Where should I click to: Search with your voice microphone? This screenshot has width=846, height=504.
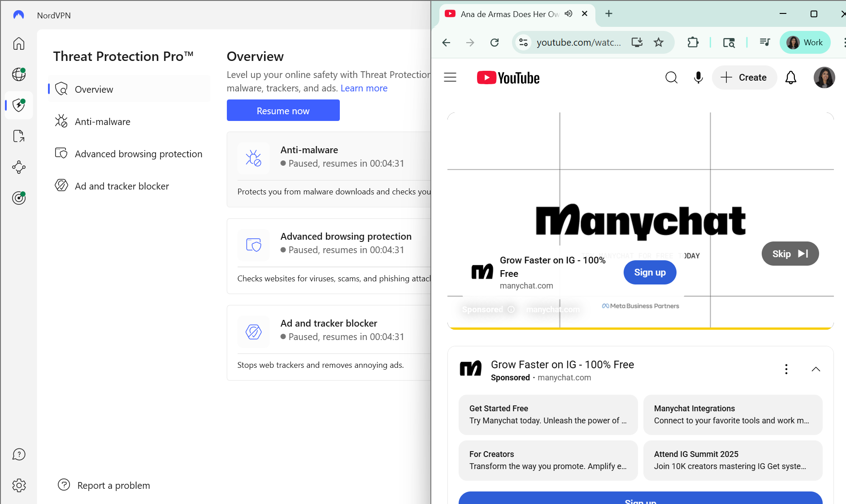coord(698,78)
